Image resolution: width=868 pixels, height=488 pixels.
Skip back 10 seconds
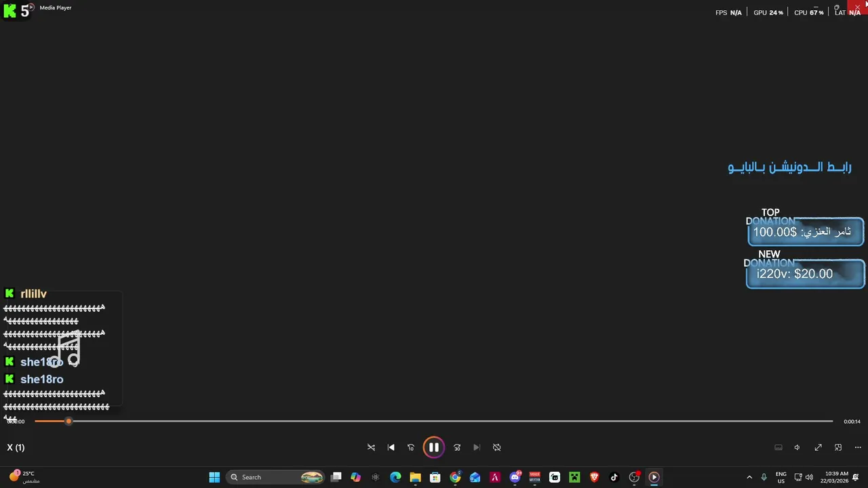coord(411,447)
